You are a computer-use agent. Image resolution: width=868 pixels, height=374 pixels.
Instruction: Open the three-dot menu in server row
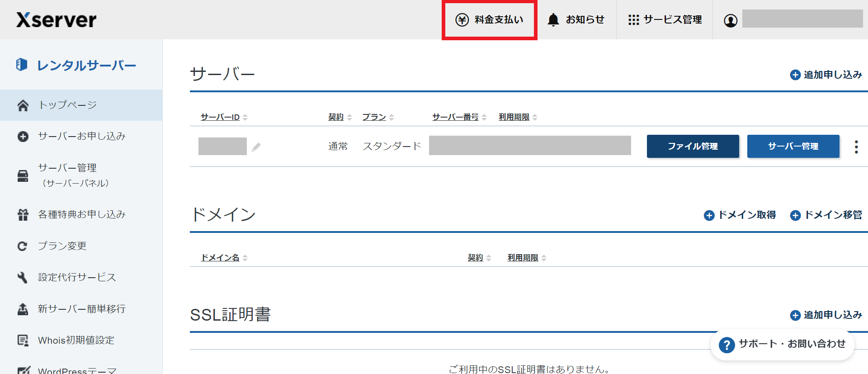856,147
